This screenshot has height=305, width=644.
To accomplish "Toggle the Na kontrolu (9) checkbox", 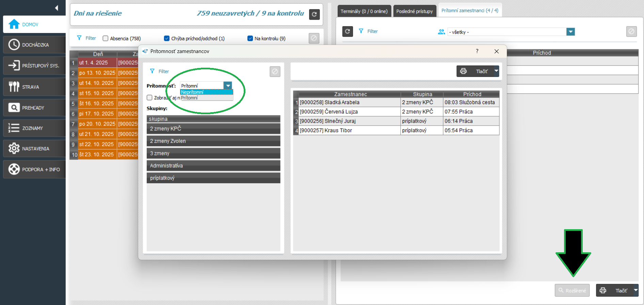I will coord(250,38).
